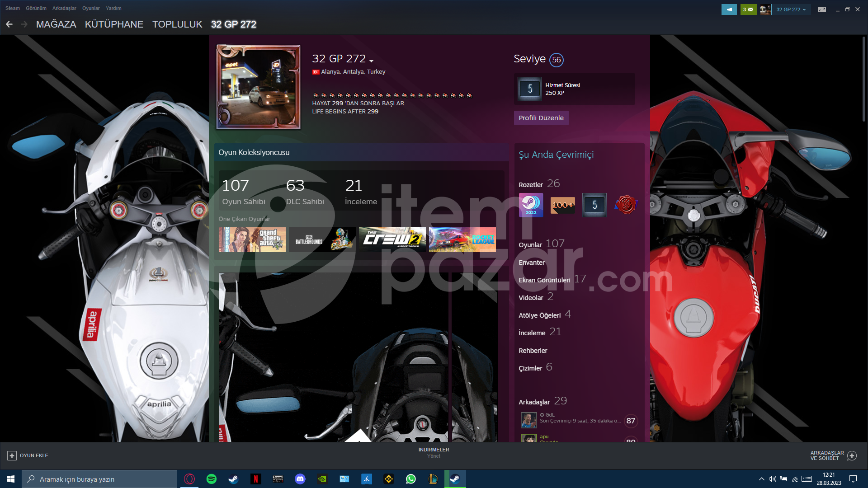Open the Oyun Sahibi count 107
This screenshot has width=868, height=488.
click(x=244, y=192)
